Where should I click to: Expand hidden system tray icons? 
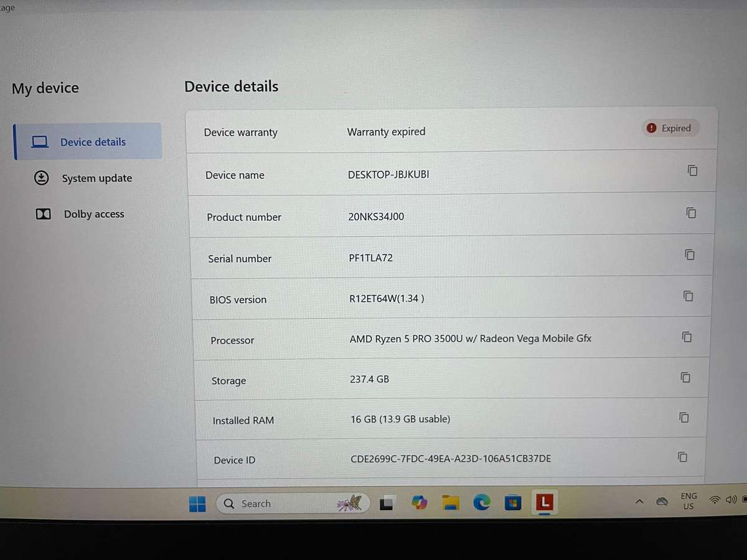point(639,501)
